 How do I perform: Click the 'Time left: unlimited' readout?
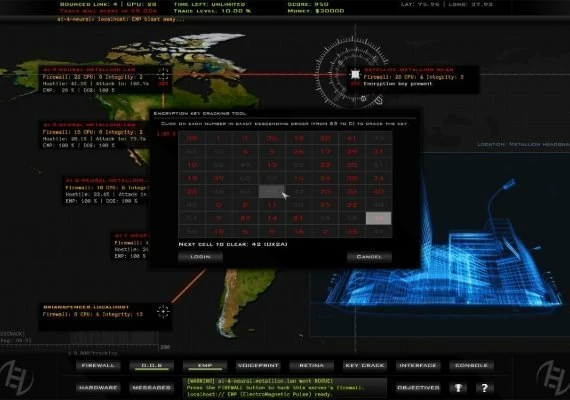click(209, 4)
